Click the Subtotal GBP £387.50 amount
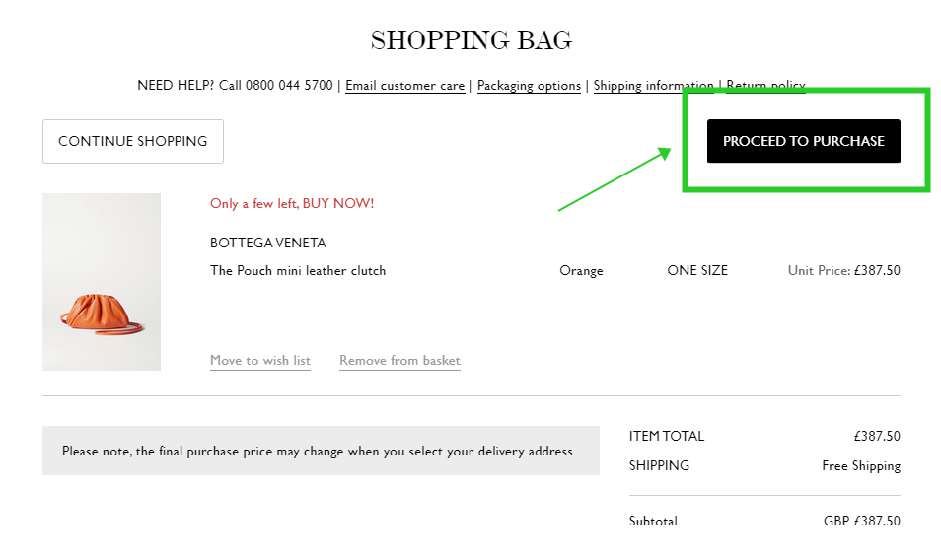The image size is (941, 560). coord(862,521)
